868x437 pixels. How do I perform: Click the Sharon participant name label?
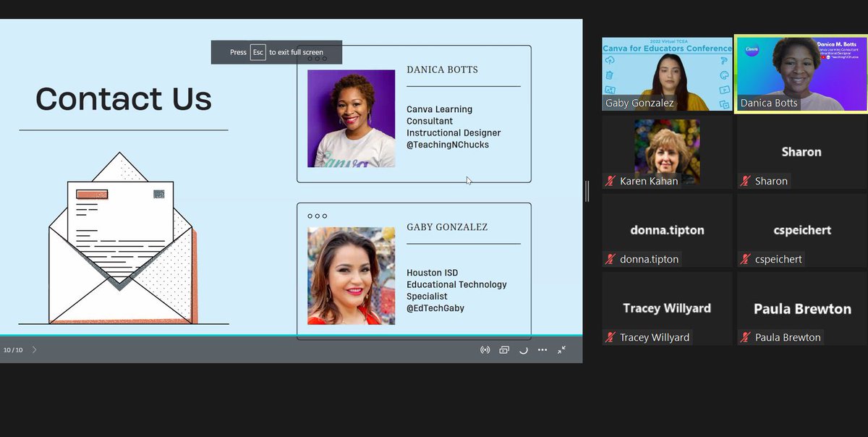[x=771, y=181]
